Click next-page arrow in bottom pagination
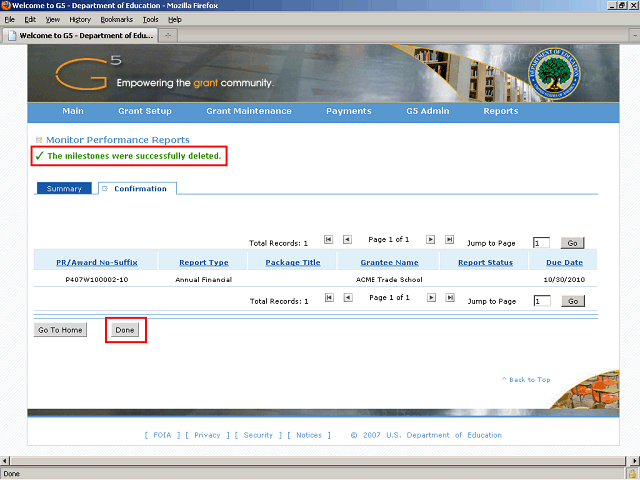This screenshot has width=640, height=480. coord(431,298)
